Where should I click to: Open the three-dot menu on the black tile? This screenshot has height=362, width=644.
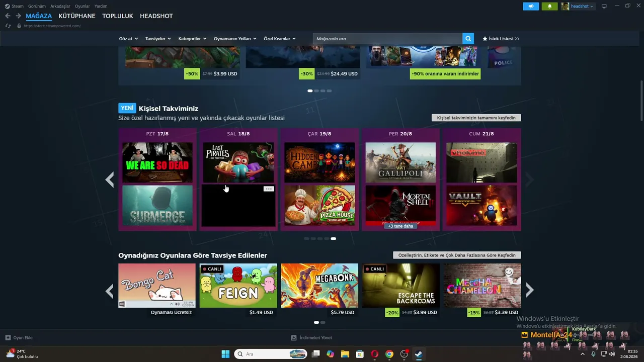coord(269,189)
